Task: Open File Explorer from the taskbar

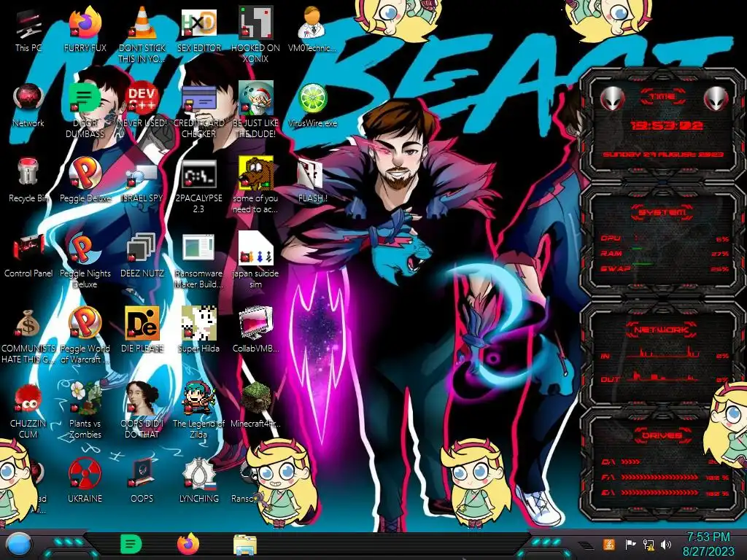Action: [245, 545]
